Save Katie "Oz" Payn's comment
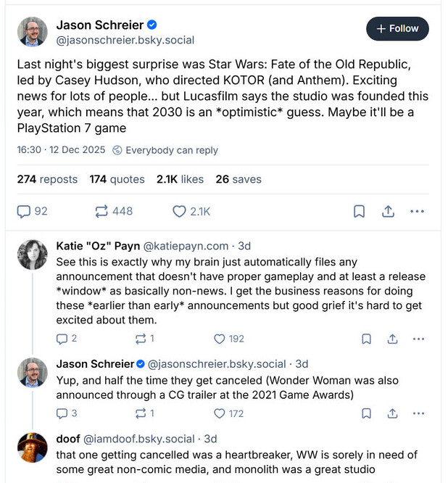Viewport: 448px width, 483px height. (367, 339)
